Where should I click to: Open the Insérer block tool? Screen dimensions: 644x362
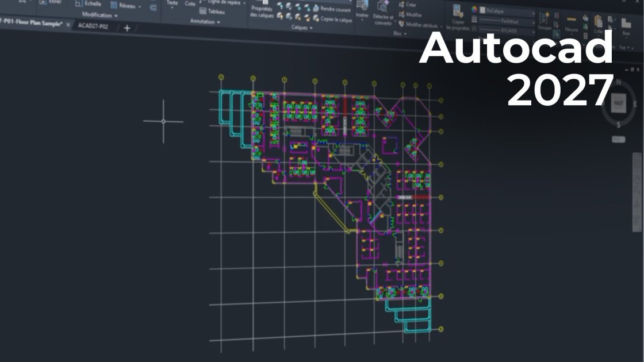(362, 10)
